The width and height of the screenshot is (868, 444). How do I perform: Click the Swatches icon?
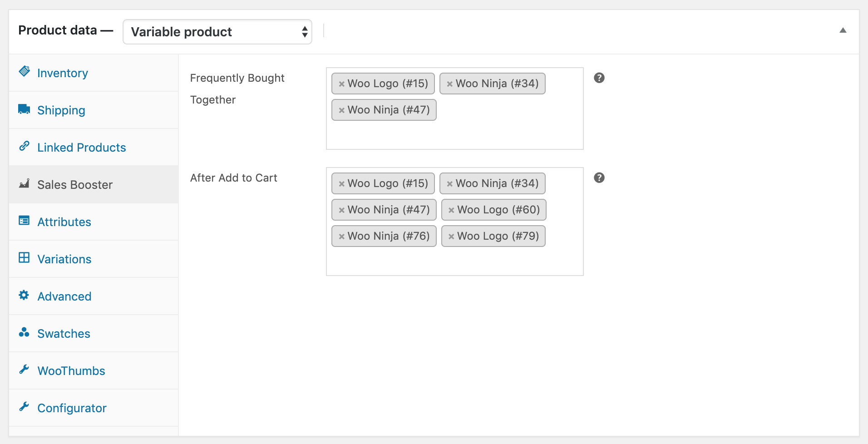(x=24, y=332)
